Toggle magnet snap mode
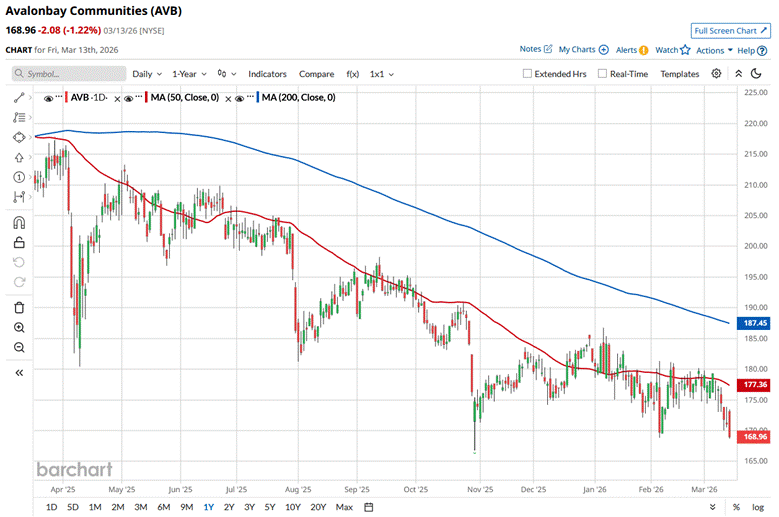The image size is (779, 517). click(x=19, y=222)
